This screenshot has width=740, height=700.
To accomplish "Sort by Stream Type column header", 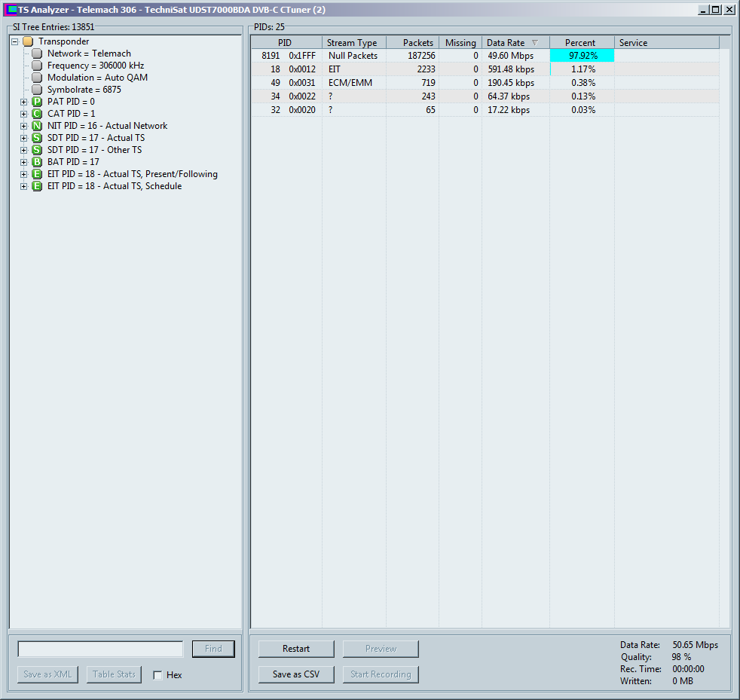I will click(354, 42).
